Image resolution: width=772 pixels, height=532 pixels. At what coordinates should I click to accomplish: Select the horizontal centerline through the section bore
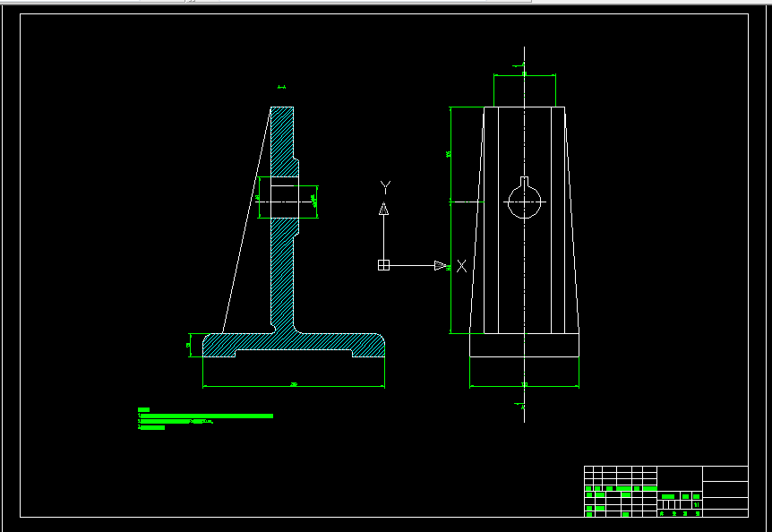pos(286,202)
